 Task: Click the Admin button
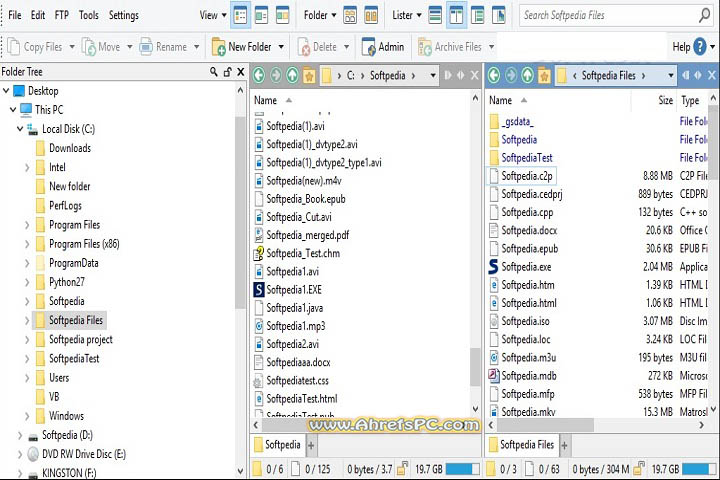click(x=383, y=47)
